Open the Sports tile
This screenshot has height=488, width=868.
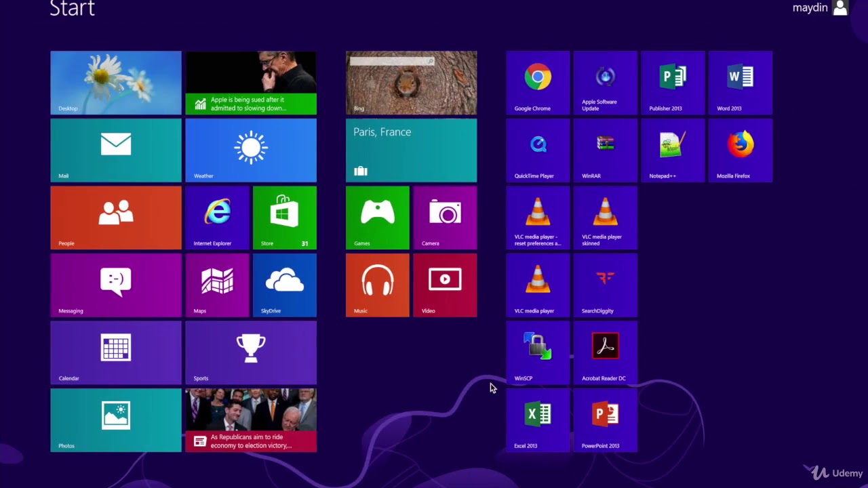(x=251, y=353)
